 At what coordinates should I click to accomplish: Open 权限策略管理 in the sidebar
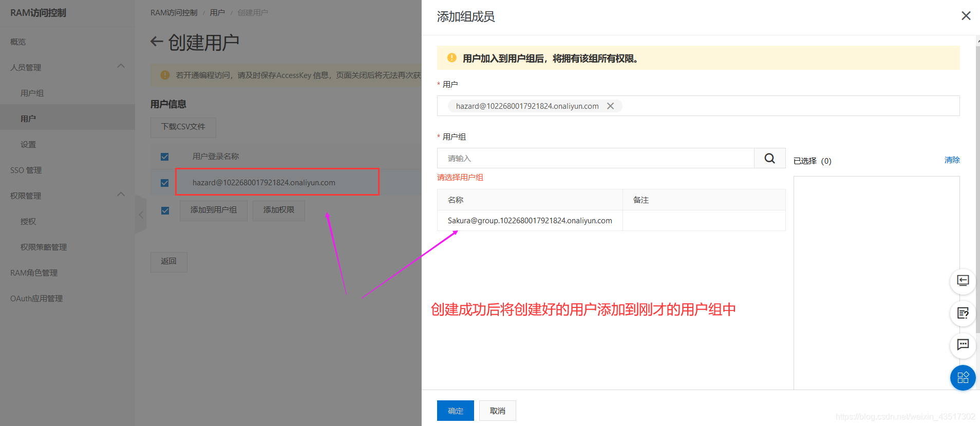(x=44, y=247)
